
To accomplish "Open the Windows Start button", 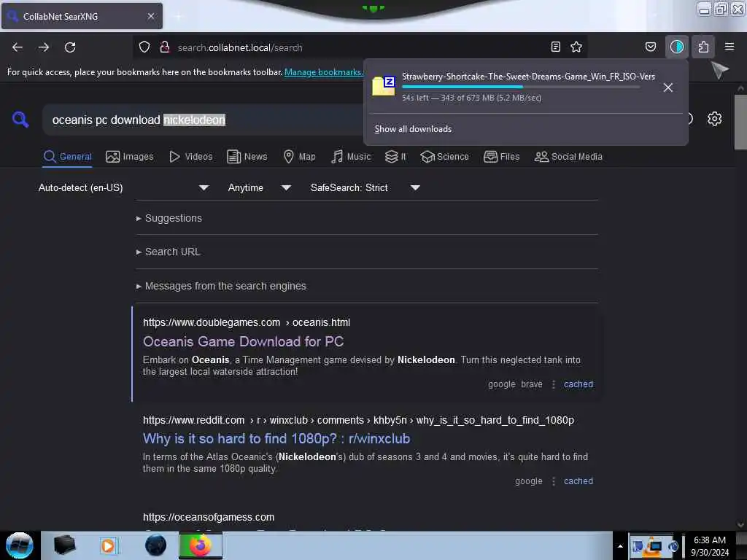I will point(19,545).
